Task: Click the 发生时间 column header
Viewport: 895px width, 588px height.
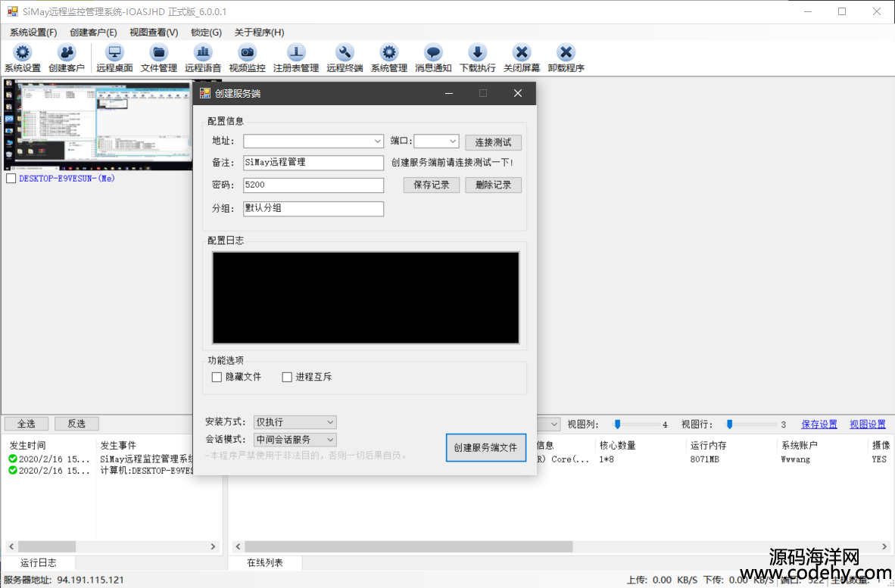Action: [x=27, y=446]
